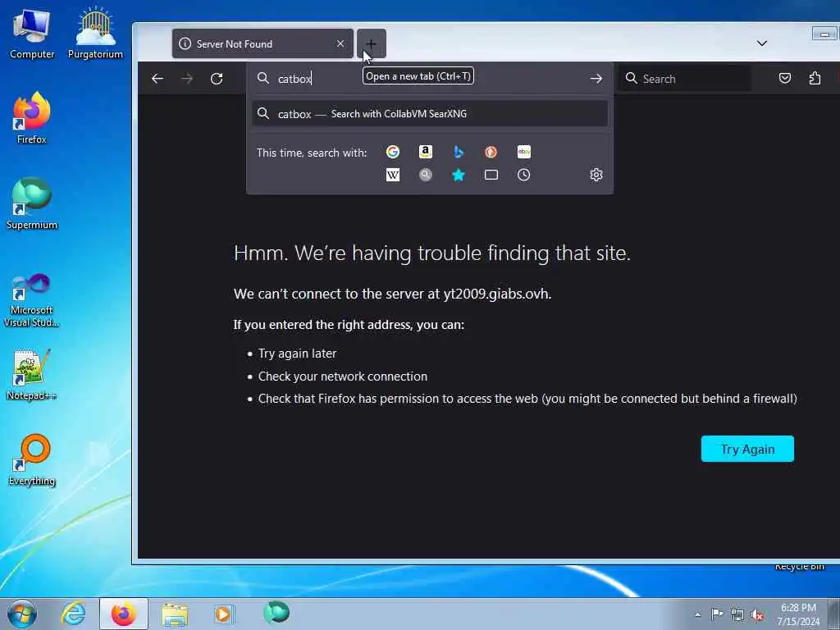Screen dimensions: 840x630
Task: Open search settings gear icon
Action: 596,175
